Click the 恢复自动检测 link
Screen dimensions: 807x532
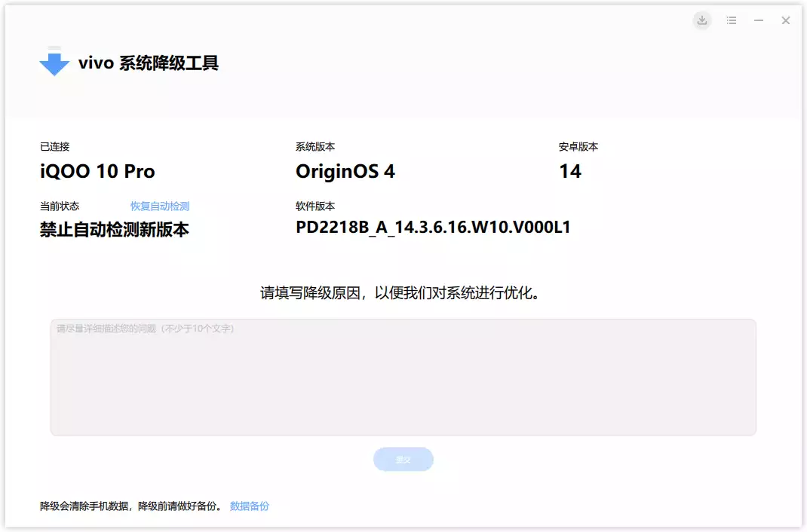160,206
